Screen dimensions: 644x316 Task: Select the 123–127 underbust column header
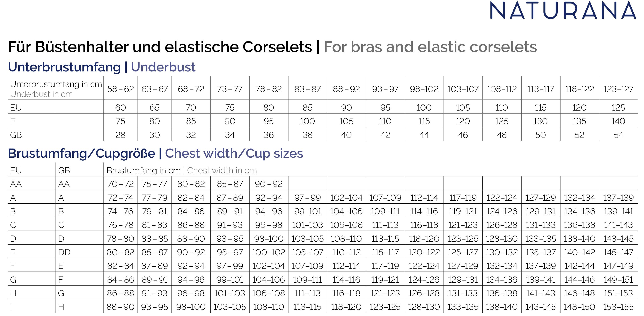(x=618, y=89)
